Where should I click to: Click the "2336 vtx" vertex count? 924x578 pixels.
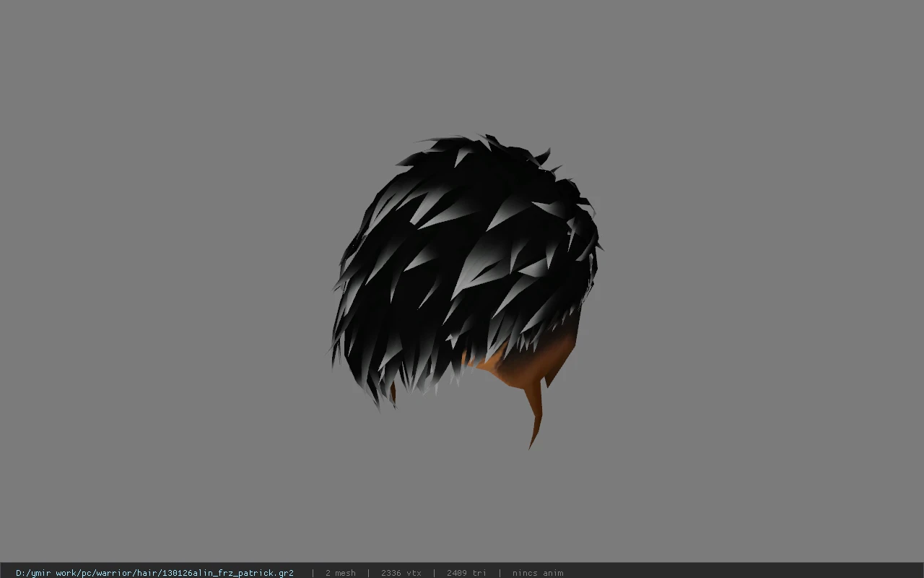401,573
